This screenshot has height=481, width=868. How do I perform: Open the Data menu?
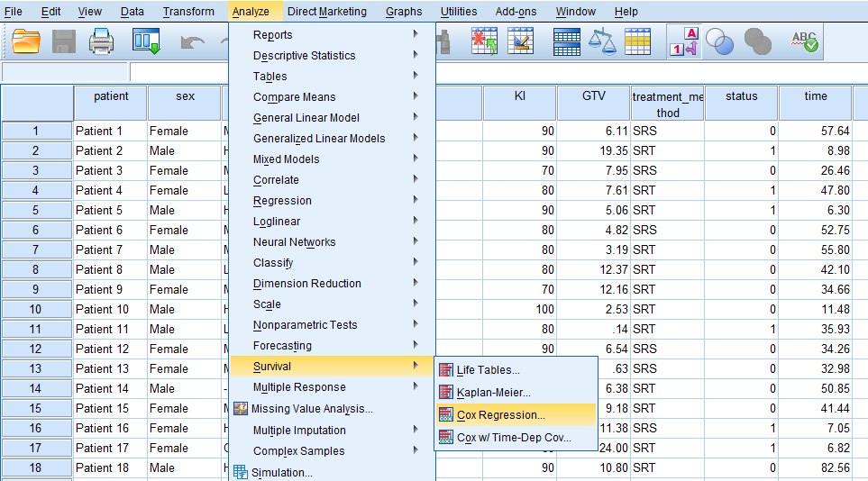(132, 11)
